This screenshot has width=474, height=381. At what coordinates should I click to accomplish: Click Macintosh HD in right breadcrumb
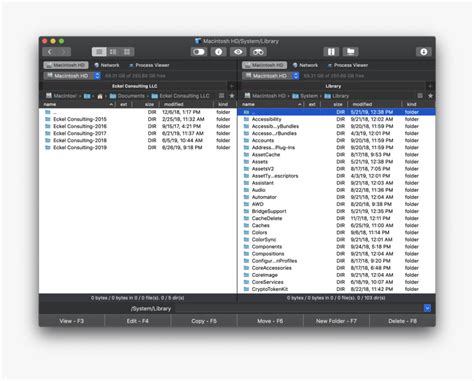(265, 96)
